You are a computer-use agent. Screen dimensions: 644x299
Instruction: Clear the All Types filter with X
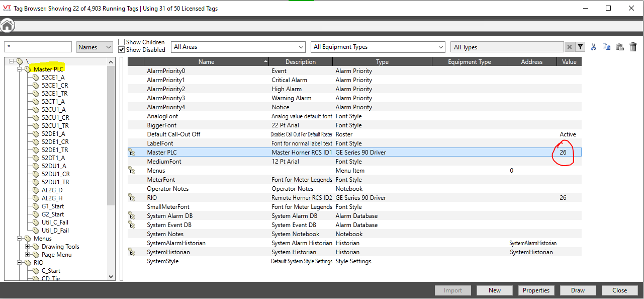click(x=569, y=47)
